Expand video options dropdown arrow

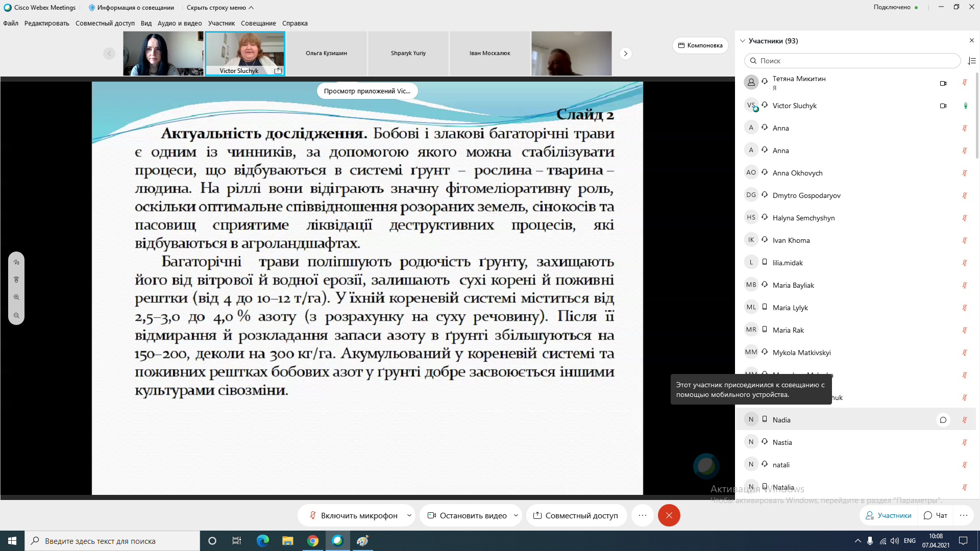tap(516, 515)
